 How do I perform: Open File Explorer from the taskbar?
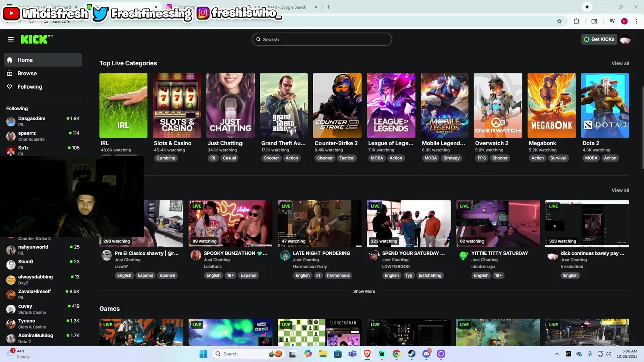click(x=323, y=354)
